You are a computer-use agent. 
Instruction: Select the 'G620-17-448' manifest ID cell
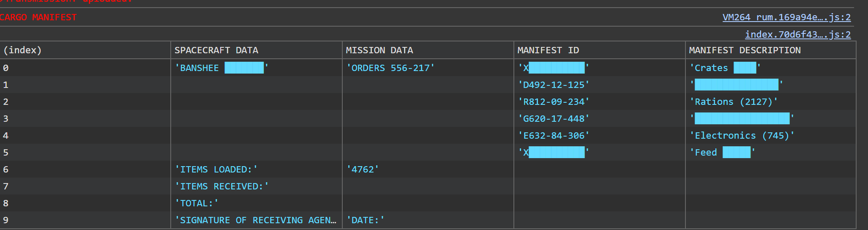coord(600,118)
